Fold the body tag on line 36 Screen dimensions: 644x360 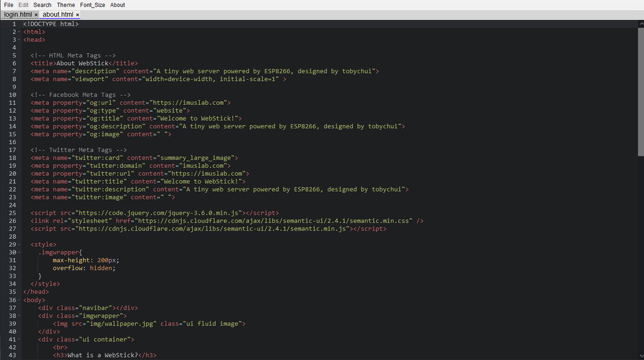19,300
